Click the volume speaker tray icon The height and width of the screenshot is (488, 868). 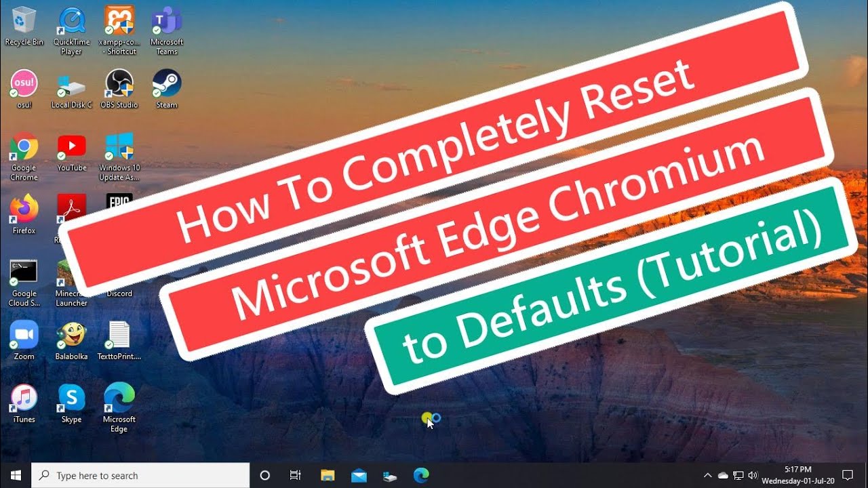point(753,475)
